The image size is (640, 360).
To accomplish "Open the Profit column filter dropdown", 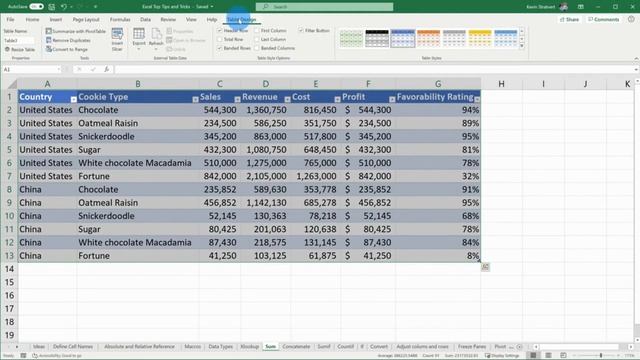I will (392, 99).
